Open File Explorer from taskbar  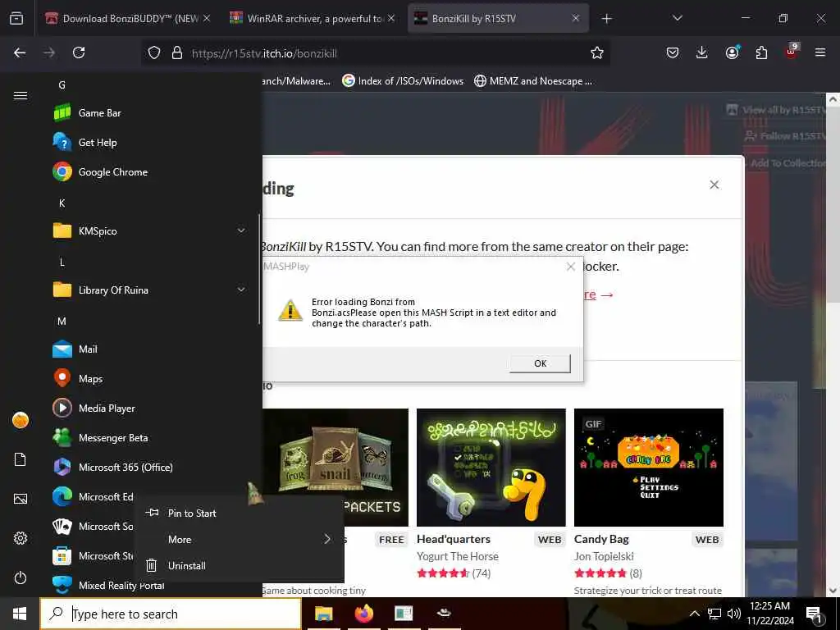323,614
